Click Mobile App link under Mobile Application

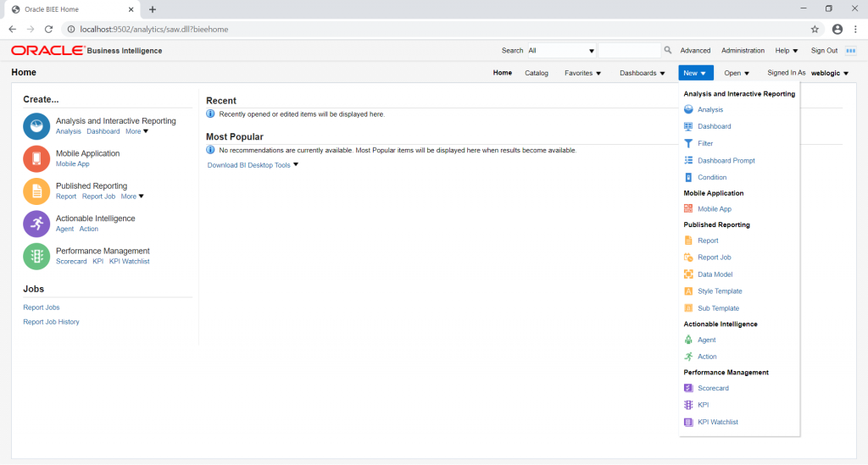click(73, 164)
